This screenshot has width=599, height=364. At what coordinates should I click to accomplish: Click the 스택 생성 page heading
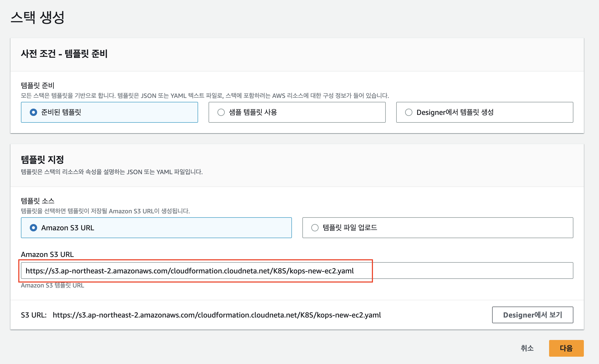click(x=38, y=17)
